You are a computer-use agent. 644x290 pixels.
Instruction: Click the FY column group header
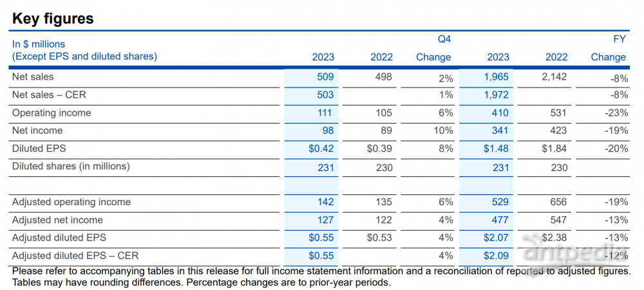pos(619,39)
